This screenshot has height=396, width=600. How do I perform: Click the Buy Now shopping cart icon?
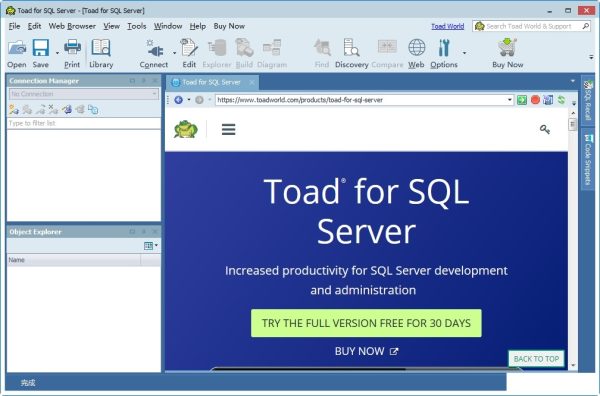pyautogui.click(x=507, y=48)
